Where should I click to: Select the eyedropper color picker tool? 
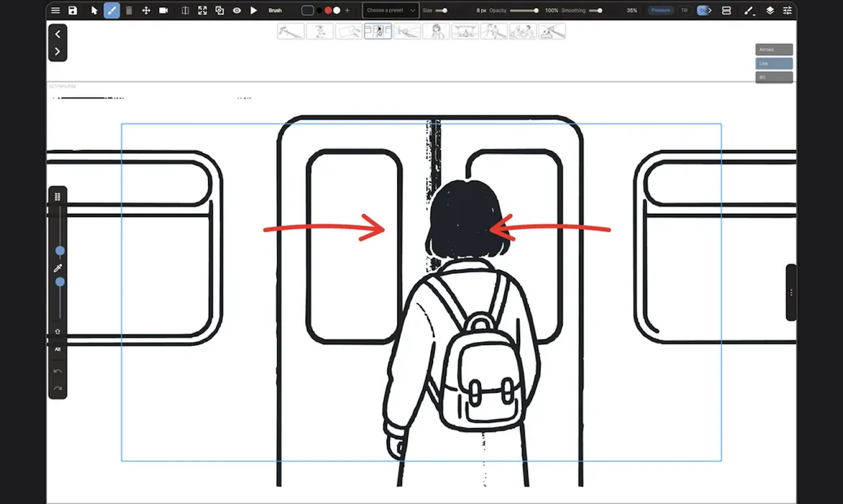pos(58,268)
